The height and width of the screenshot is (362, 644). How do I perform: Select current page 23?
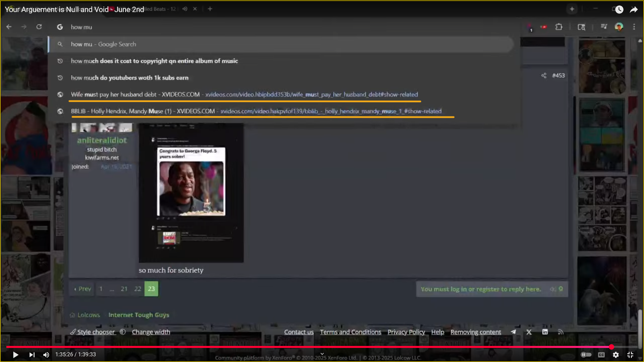tap(151, 289)
